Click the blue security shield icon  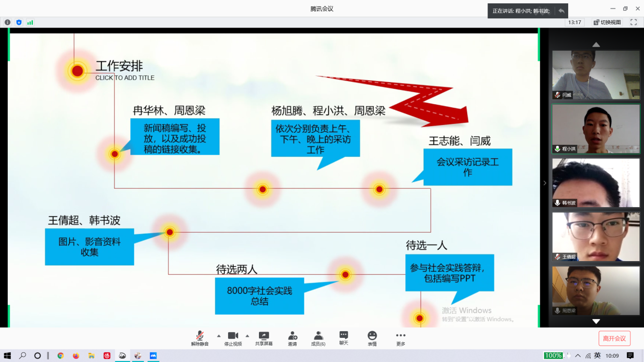[19, 22]
